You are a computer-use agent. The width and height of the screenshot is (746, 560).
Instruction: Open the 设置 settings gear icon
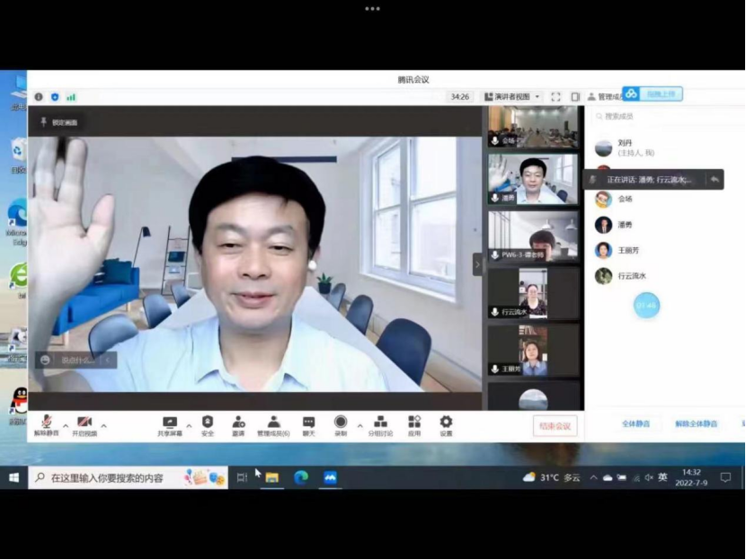(446, 422)
